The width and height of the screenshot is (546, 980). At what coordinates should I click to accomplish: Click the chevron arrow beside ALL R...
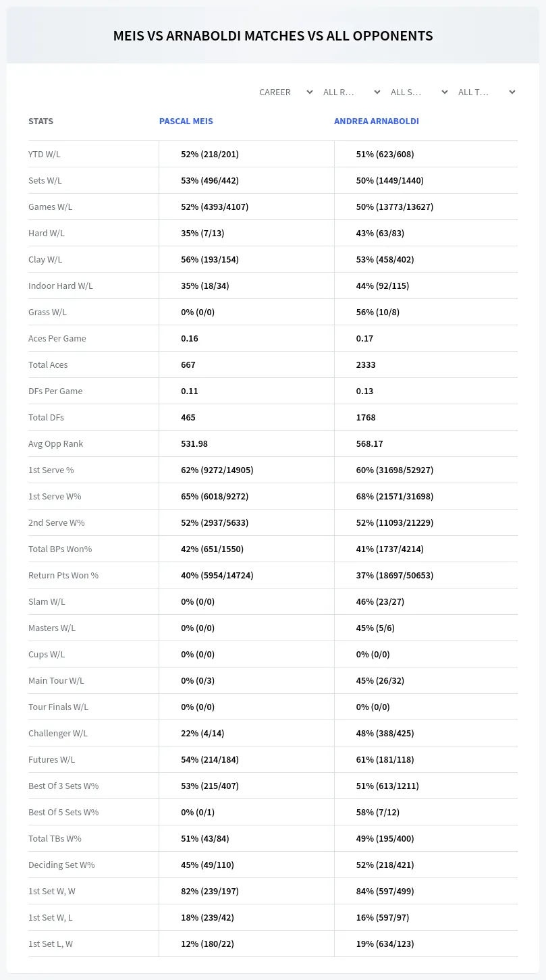coord(377,92)
